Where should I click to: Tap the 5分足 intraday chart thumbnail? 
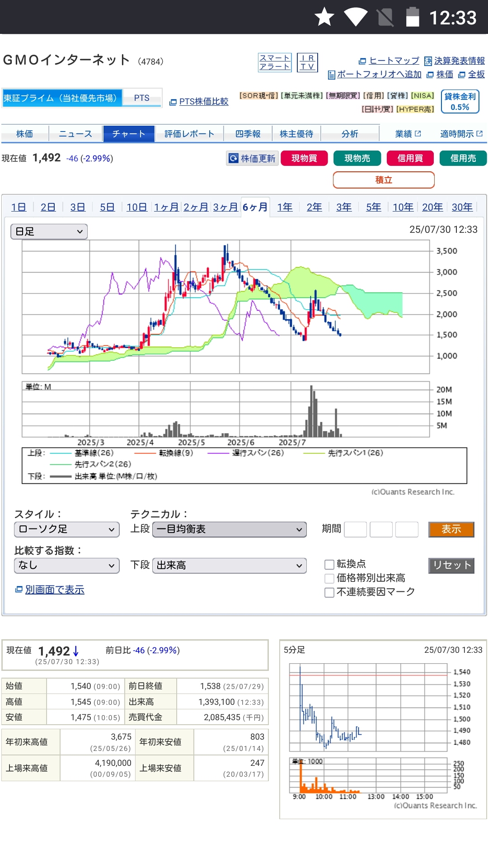[383, 729]
